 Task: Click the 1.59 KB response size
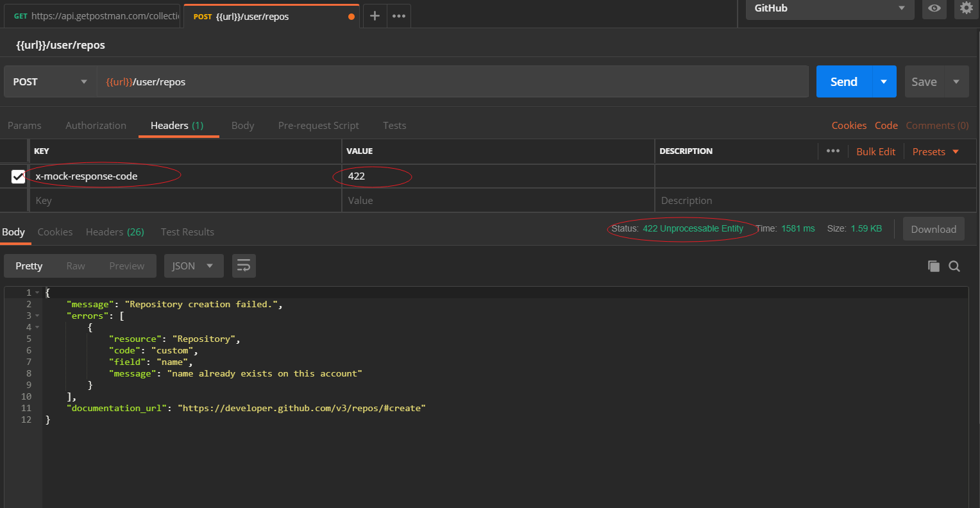(866, 228)
